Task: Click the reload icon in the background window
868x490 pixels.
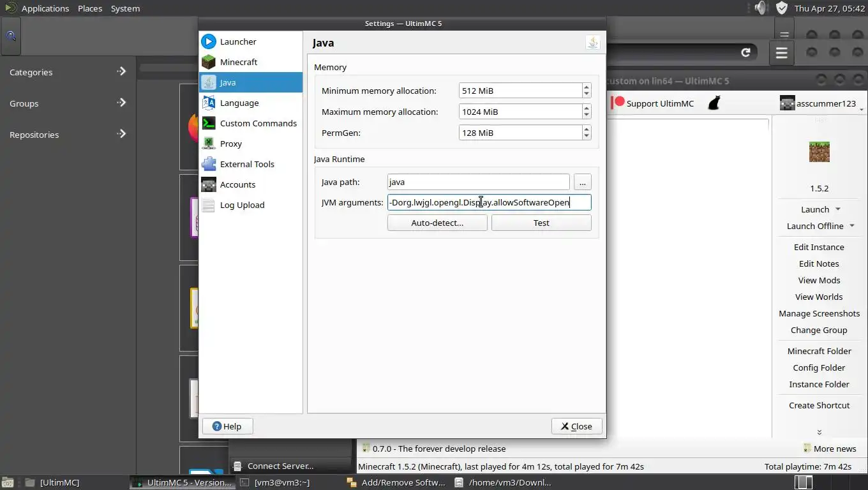Action: coord(745,52)
